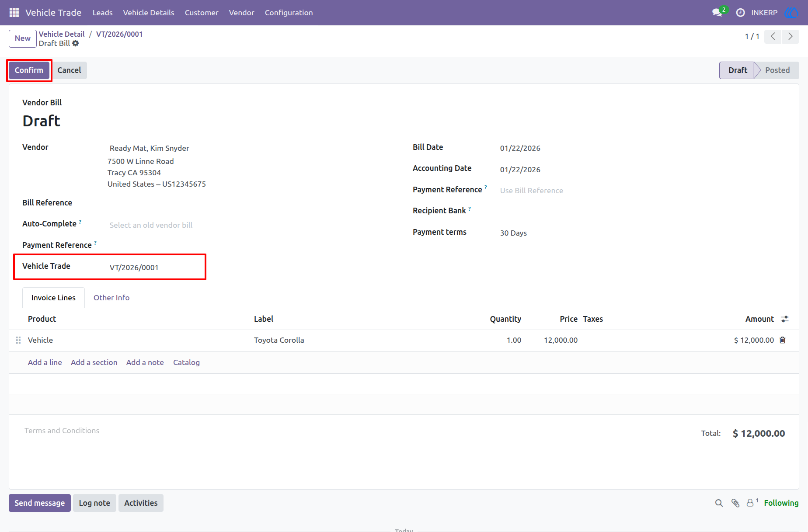This screenshot has height=532, width=808.
Task: Open the Configuration menu
Action: click(289, 13)
